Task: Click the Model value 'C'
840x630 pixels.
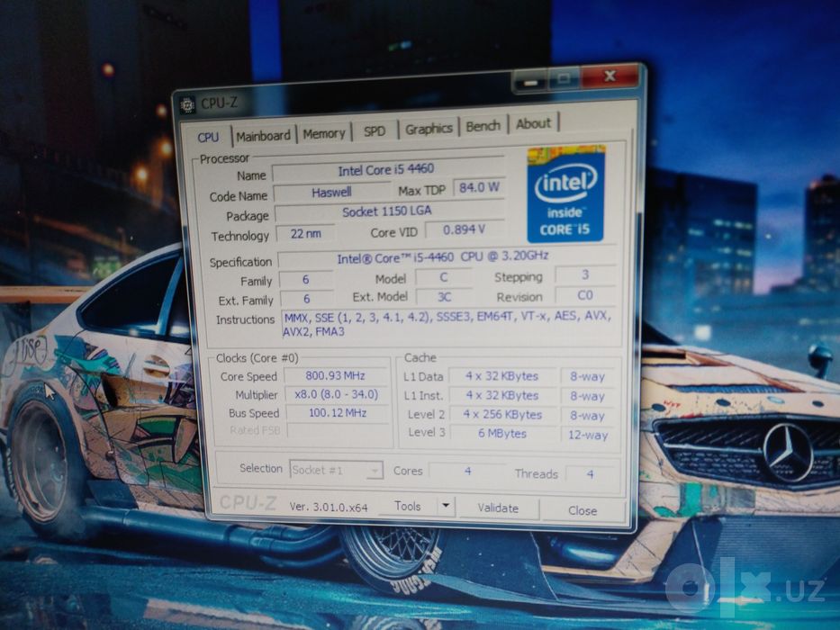Action: tap(444, 277)
